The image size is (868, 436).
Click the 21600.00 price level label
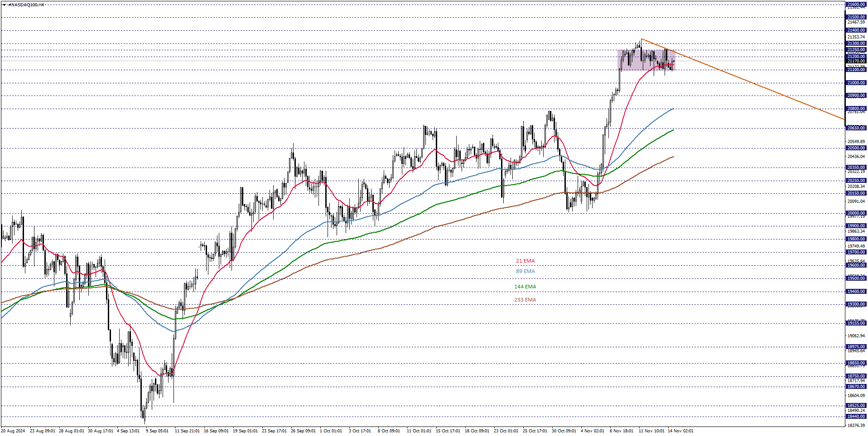[856, 5]
